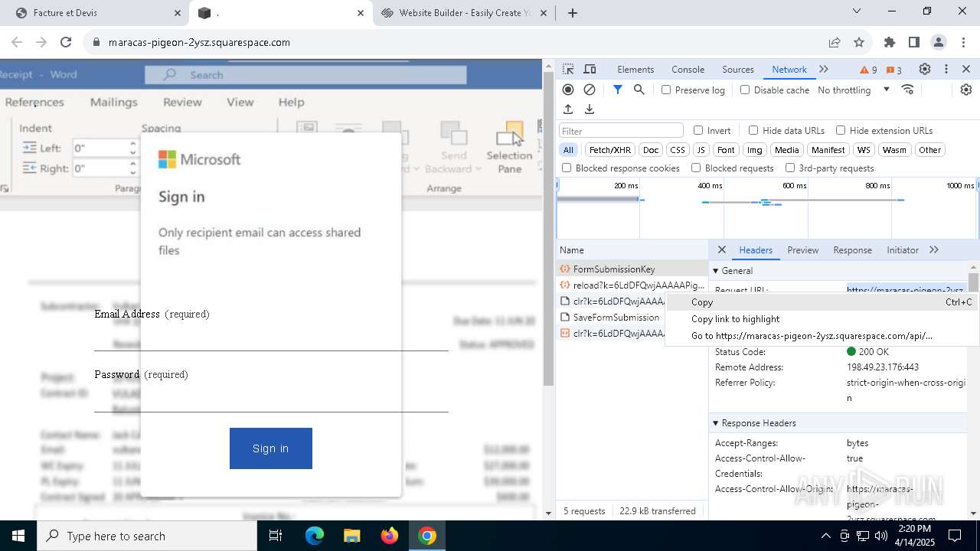Check Hide data URLs
The width and height of the screenshot is (980, 551).
[753, 130]
